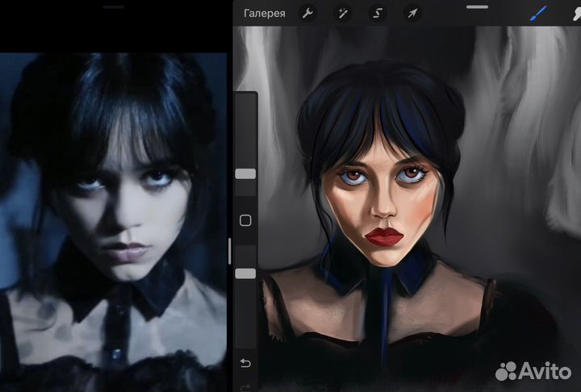
Task: Tap the red lips on painted canvas
Action: pyautogui.click(x=385, y=236)
